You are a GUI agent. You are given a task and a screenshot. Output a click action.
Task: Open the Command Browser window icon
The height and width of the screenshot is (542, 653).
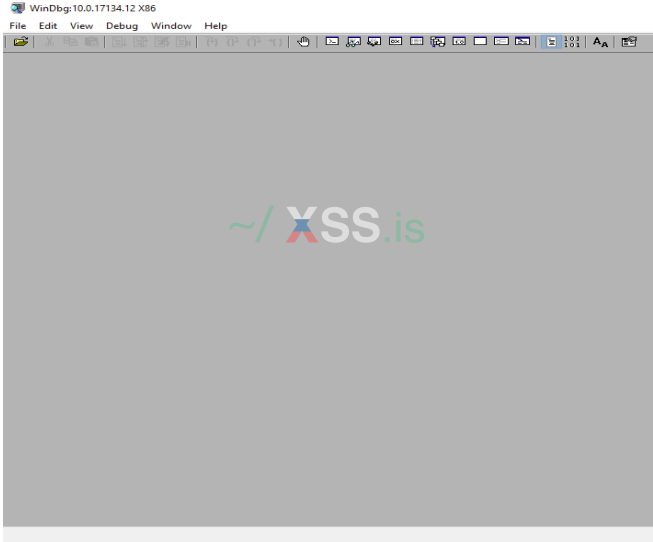pos(522,41)
